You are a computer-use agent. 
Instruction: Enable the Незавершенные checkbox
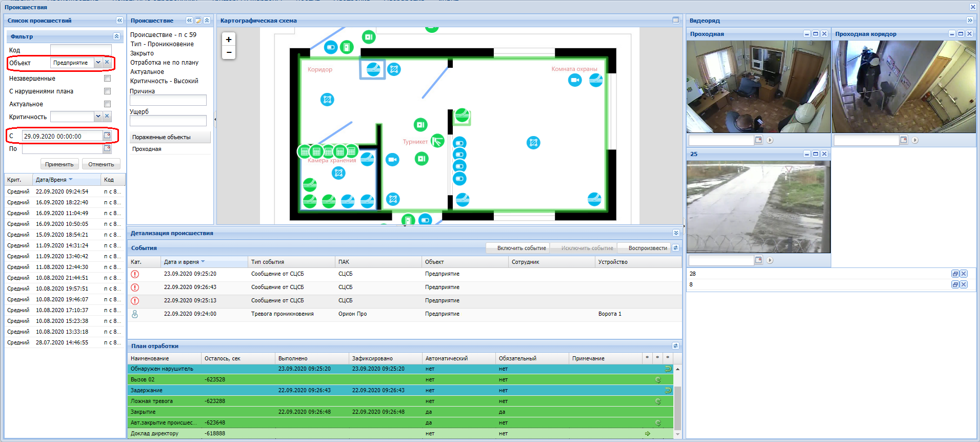click(x=107, y=79)
